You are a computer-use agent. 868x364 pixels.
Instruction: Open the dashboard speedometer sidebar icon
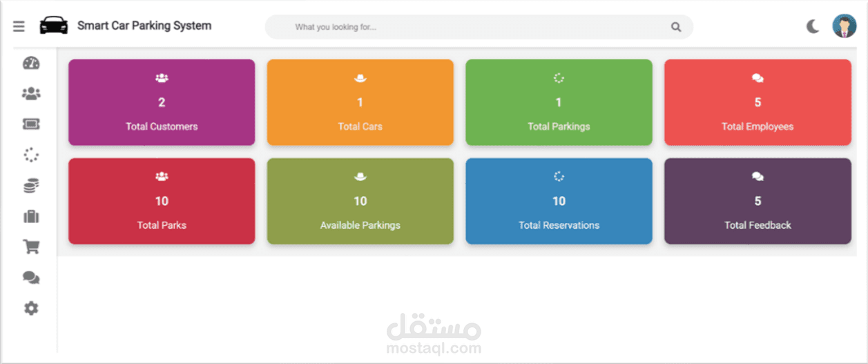(x=31, y=63)
